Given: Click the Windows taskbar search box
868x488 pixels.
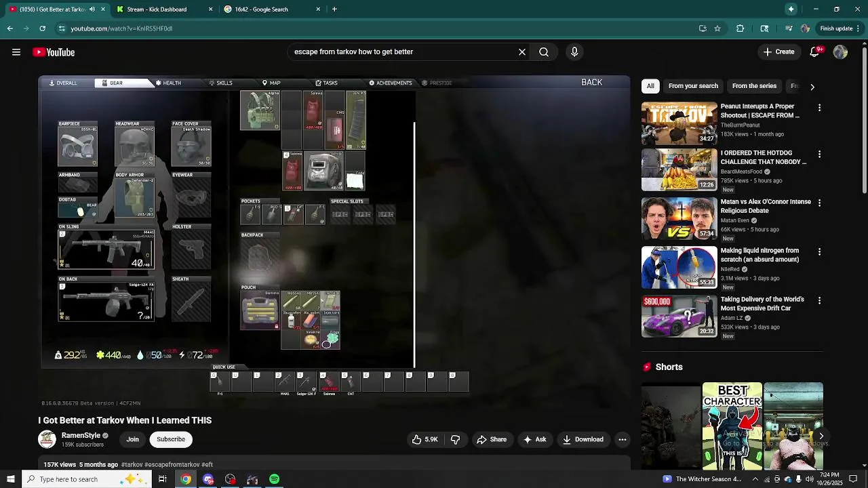Looking at the screenshot, I should click(x=86, y=479).
